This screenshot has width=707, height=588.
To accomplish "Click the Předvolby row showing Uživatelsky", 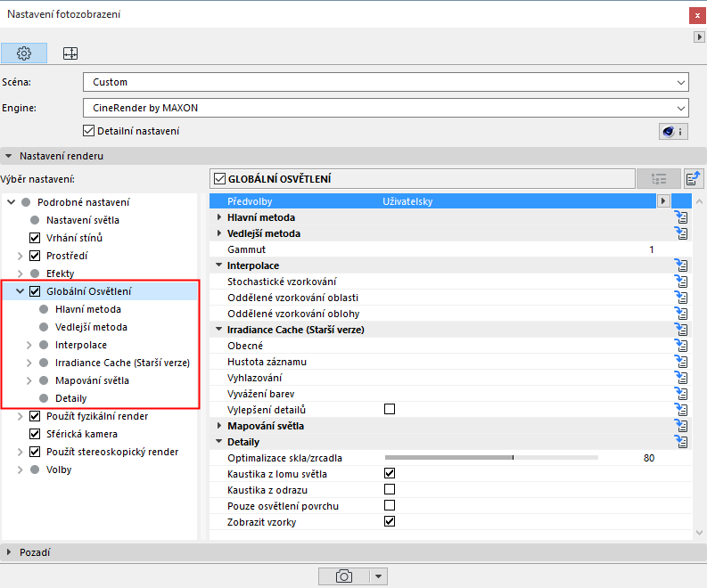I will click(433, 201).
